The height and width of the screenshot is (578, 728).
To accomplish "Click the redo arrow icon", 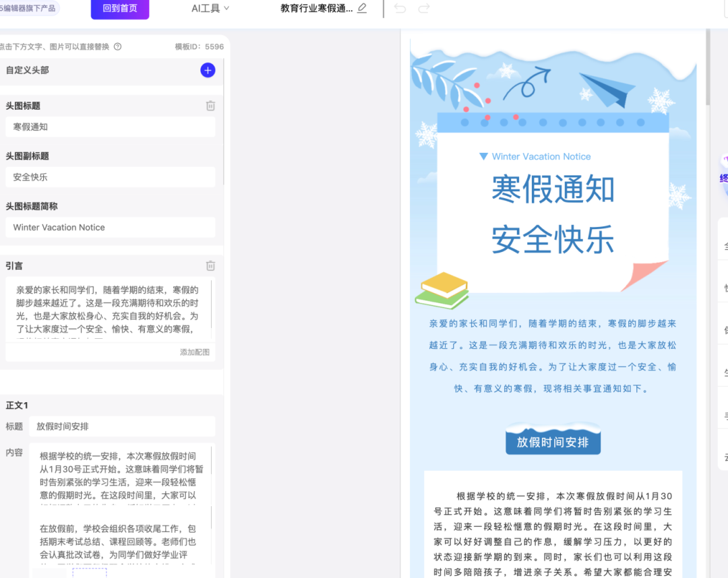I will [x=423, y=9].
